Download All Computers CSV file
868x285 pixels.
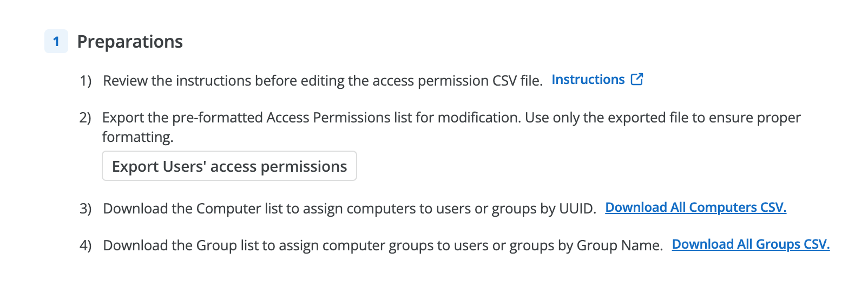(x=695, y=208)
